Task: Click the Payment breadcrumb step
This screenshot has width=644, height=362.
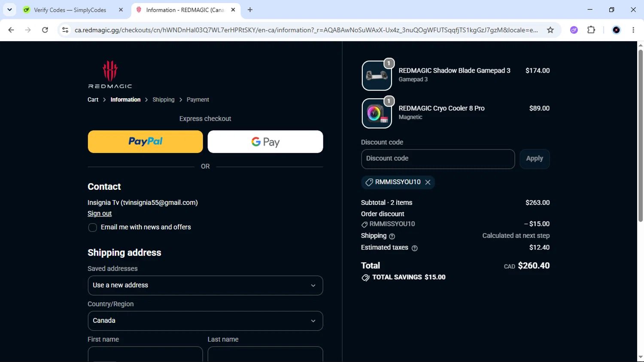Action: tap(198, 100)
